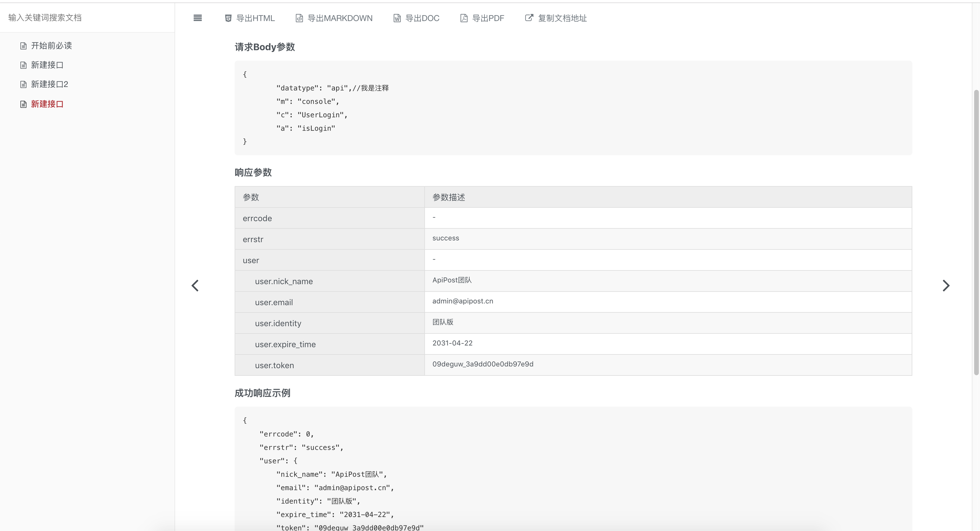Select the 新建接口2 document
The width and height of the screenshot is (980, 531).
50,84
